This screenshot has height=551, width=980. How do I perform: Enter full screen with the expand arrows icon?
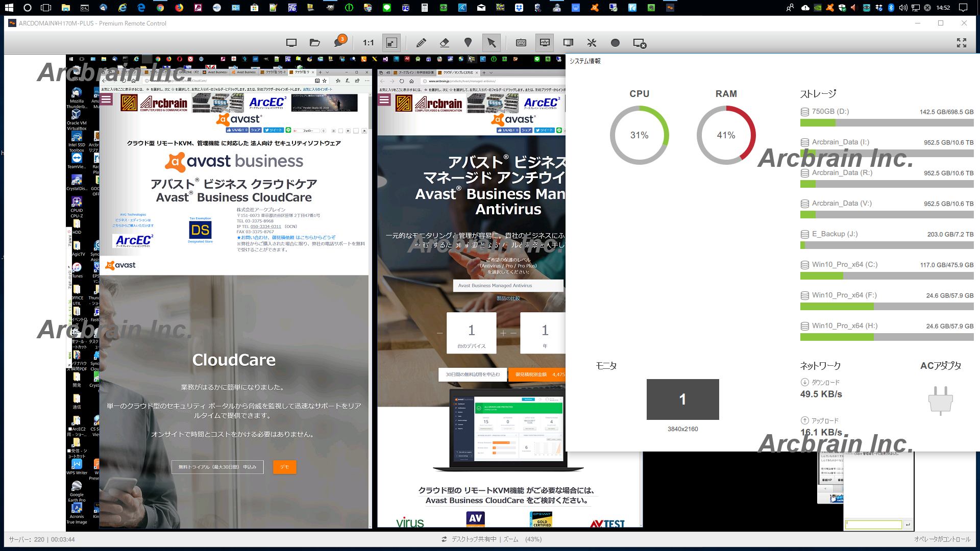962,43
